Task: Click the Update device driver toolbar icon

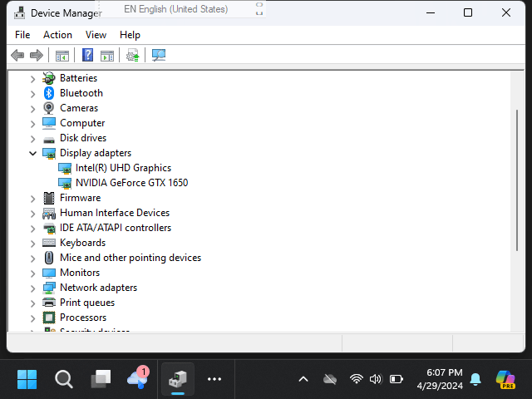Action: (133, 55)
